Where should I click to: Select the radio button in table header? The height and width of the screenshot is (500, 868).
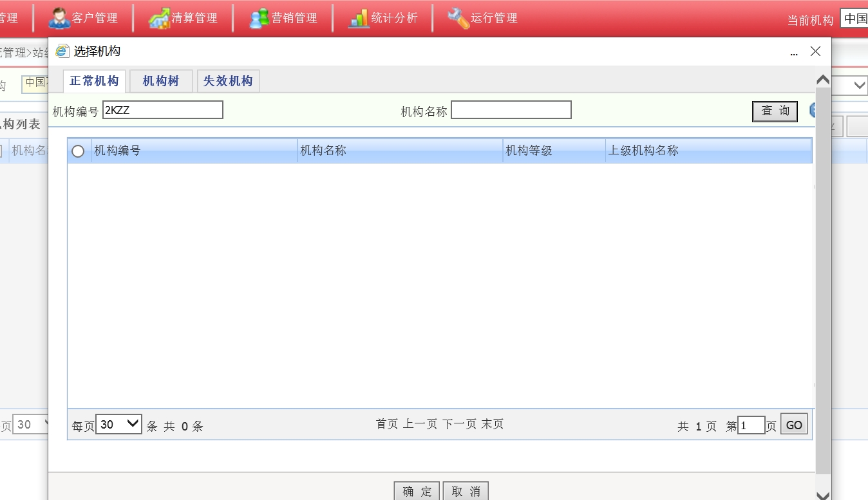click(78, 151)
